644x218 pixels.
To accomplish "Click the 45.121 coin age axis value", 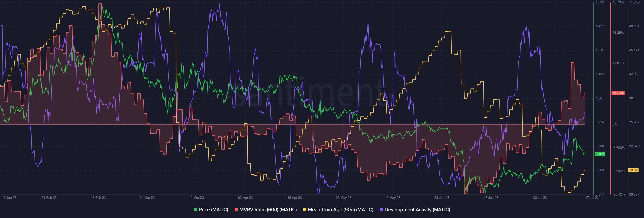I will [634, 50].
